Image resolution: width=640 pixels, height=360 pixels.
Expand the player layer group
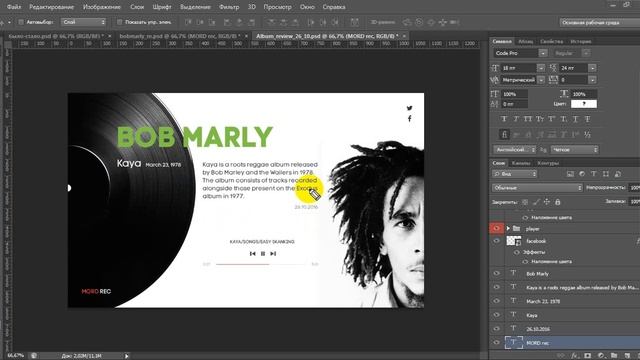508,229
